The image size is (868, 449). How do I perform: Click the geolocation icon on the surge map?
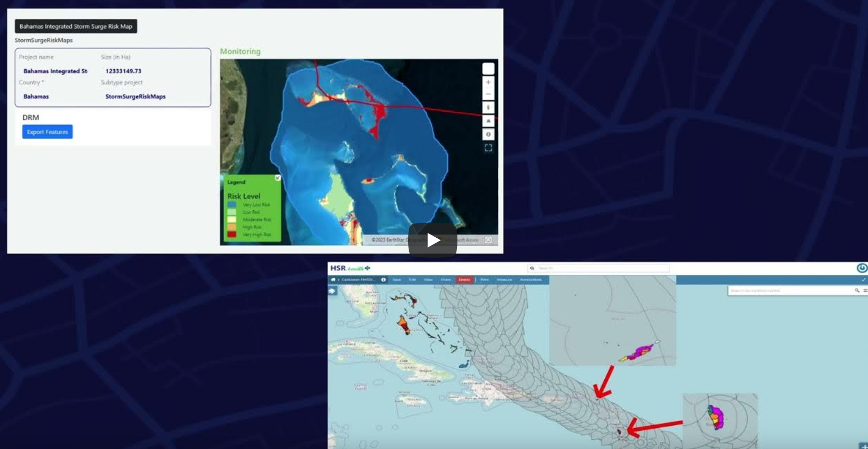tap(488, 134)
